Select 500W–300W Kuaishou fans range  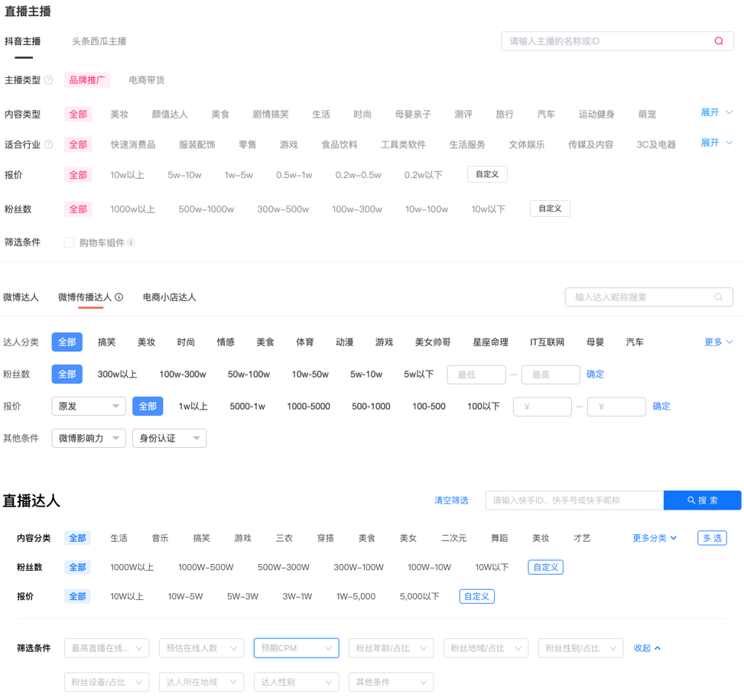[284, 567]
